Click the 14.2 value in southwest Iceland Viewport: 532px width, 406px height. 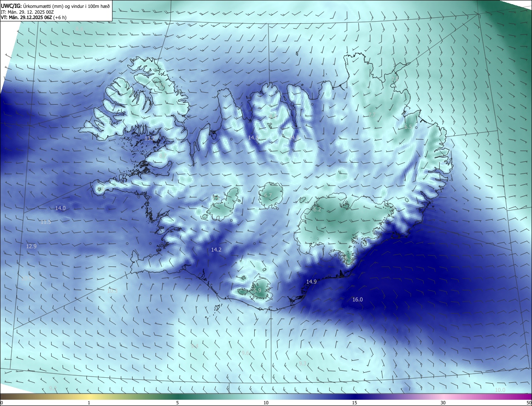tap(216, 250)
